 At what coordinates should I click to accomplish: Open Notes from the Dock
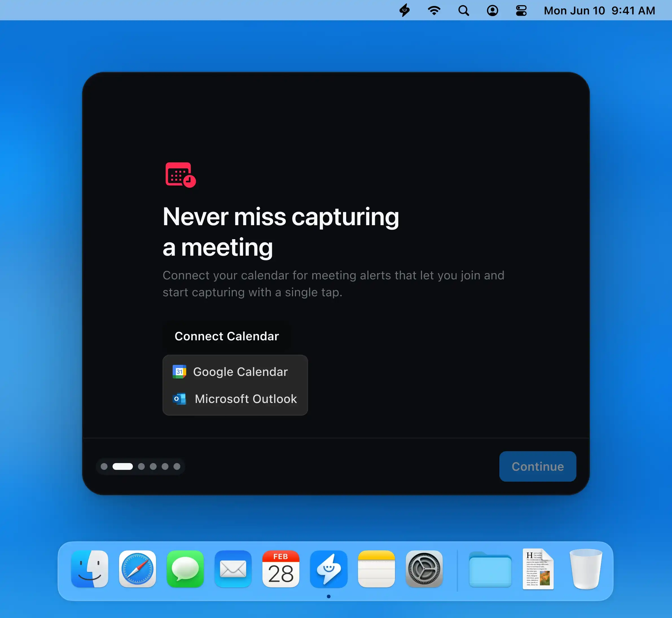(x=376, y=569)
